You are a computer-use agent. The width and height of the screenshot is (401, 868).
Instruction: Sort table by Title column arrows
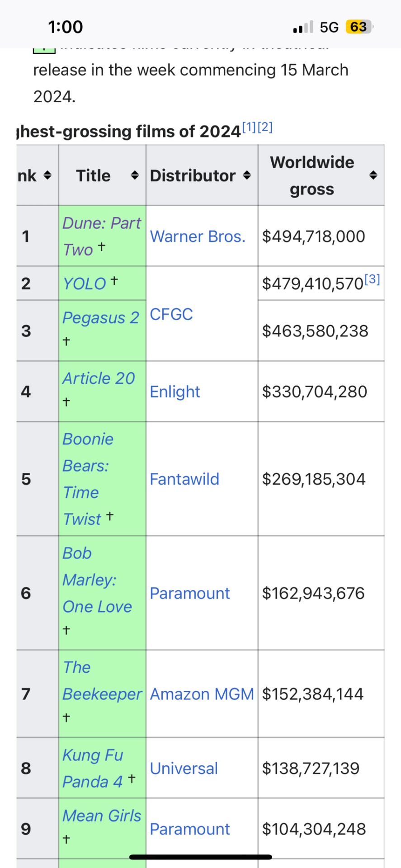[135, 175]
